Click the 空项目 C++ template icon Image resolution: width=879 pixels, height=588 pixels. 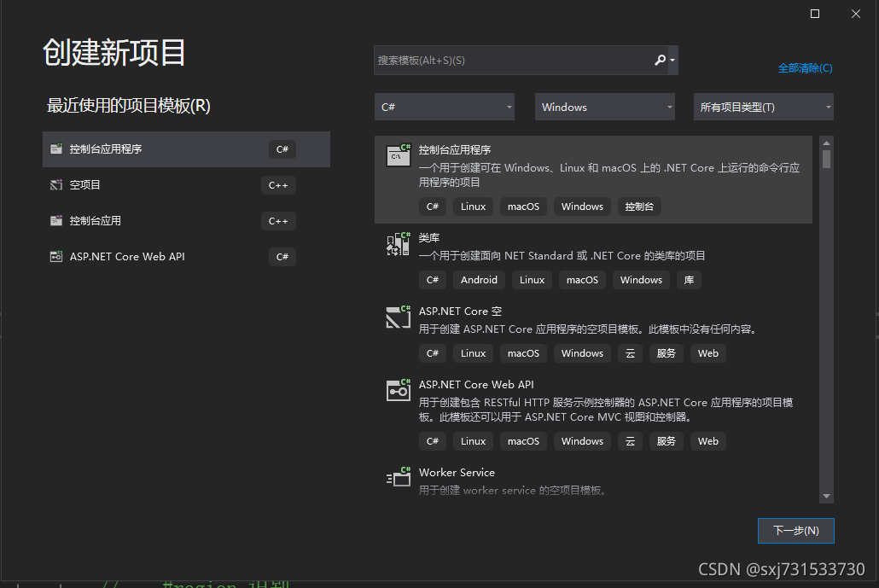56,185
